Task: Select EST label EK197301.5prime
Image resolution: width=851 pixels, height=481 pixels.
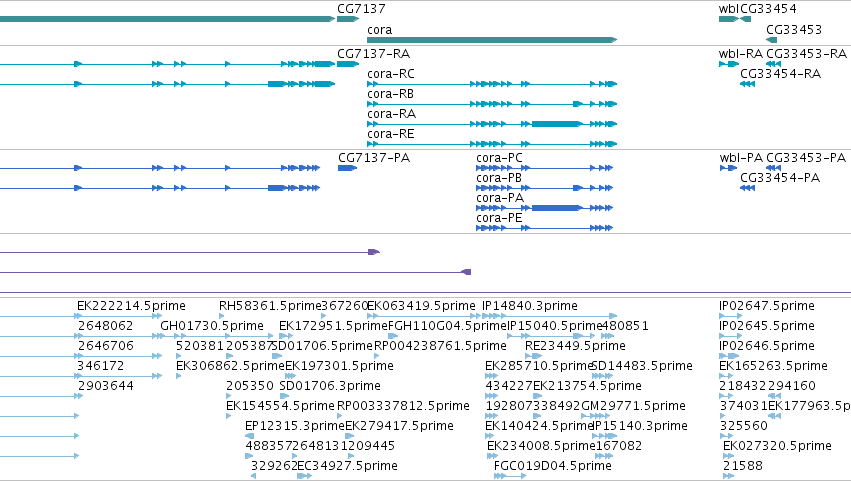Action: [x=339, y=366]
